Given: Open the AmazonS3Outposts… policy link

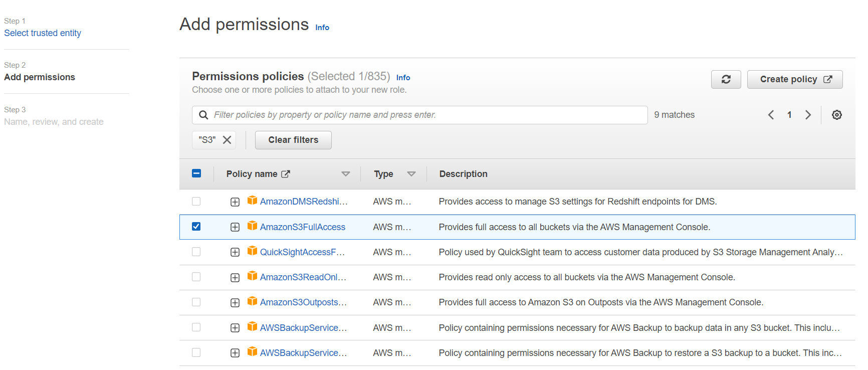Looking at the screenshot, I should 303,302.
